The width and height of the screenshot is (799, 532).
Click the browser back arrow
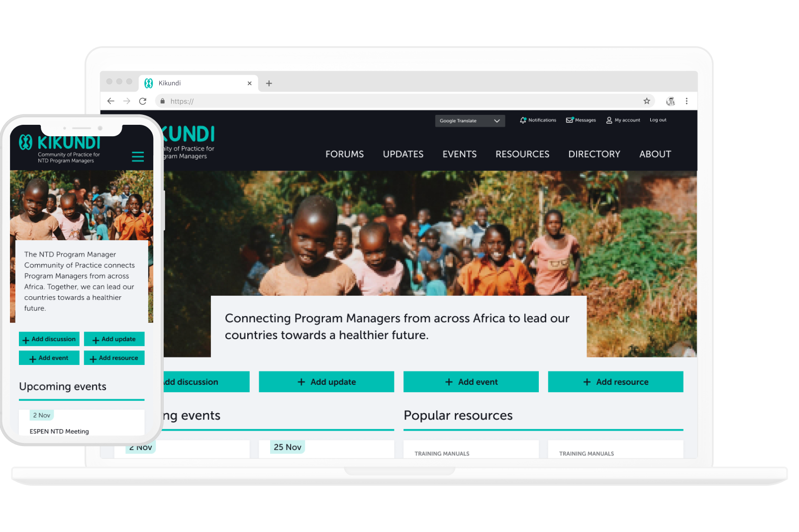110,101
